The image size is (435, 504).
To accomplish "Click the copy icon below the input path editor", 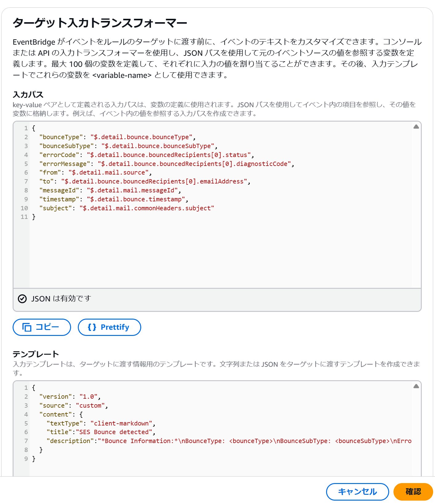I will pos(27,327).
